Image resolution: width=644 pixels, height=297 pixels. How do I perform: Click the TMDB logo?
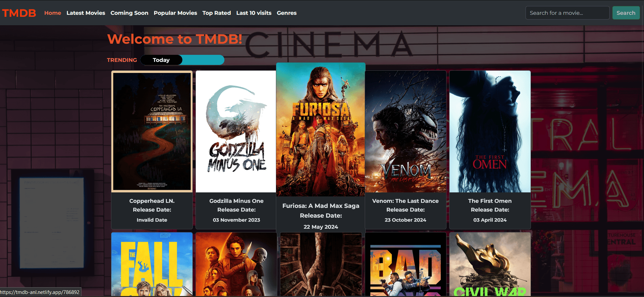(x=19, y=13)
